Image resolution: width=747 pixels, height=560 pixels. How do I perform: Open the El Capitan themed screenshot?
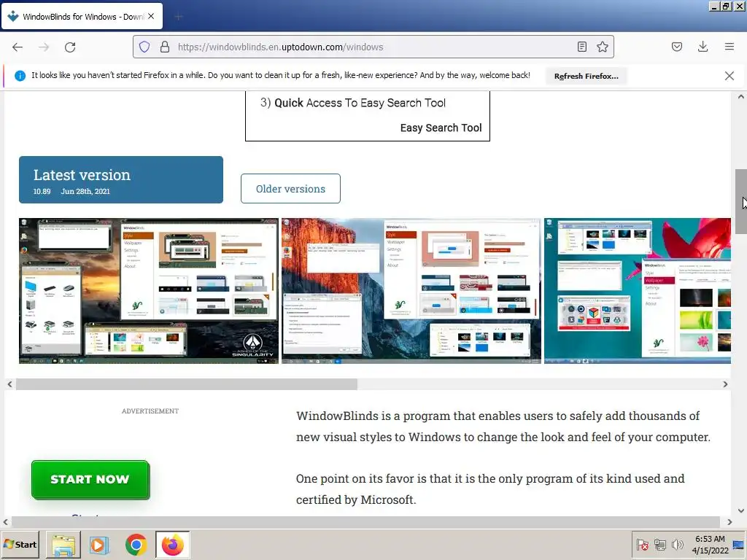tap(411, 291)
